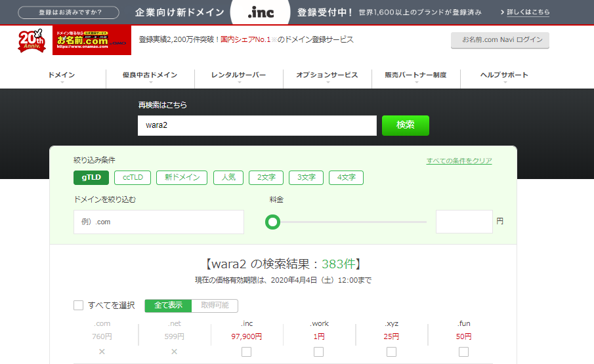Click the 50円 price for .fun
The height and width of the screenshot is (364, 594).
pyautogui.click(x=463, y=336)
